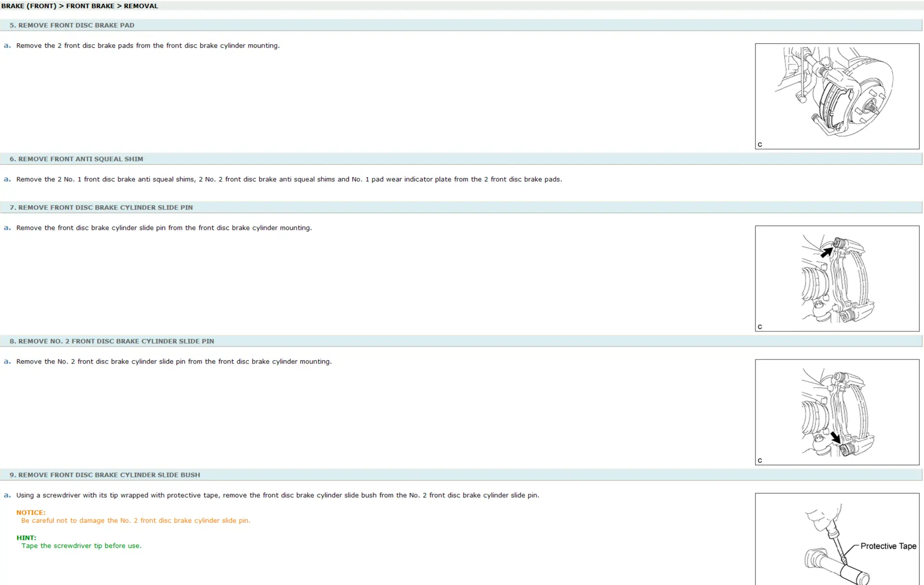This screenshot has width=924, height=585.
Task: Click section header 8 Remove No. 2 Slide Pin
Action: pyautogui.click(x=112, y=341)
